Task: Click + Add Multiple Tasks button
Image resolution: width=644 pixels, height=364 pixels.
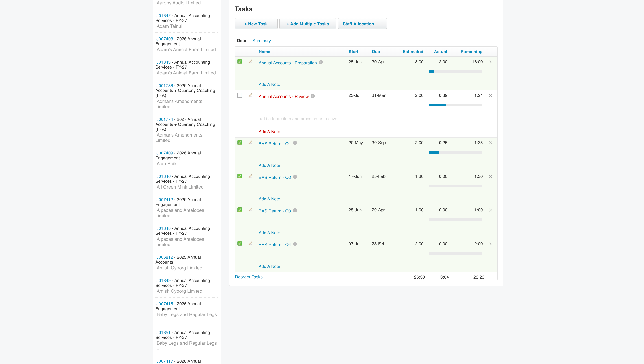Action: tap(308, 24)
